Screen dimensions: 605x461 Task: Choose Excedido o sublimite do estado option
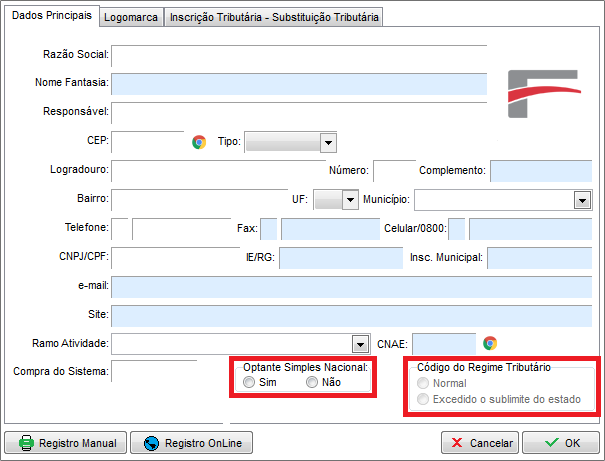coord(425,400)
